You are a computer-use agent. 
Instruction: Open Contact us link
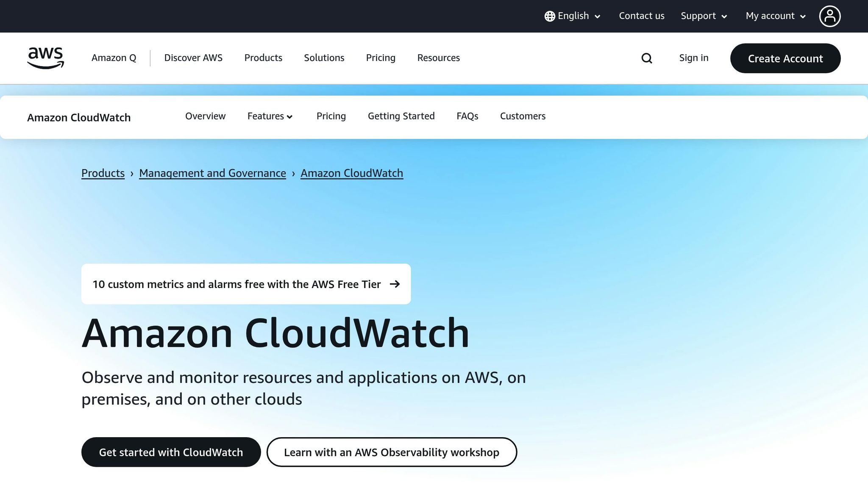point(641,16)
